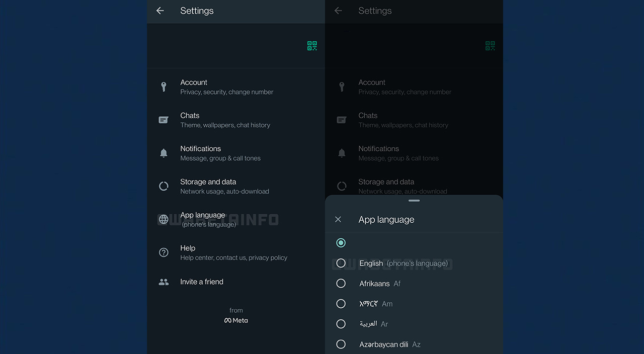Viewport: 644px width, 354px height.
Task: Tap the Notifications bell icon
Action: pos(164,153)
